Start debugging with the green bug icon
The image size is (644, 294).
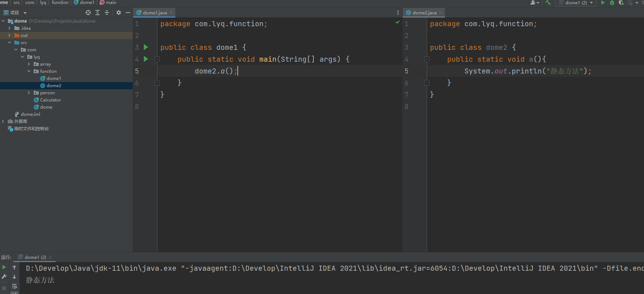click(612, 3)
